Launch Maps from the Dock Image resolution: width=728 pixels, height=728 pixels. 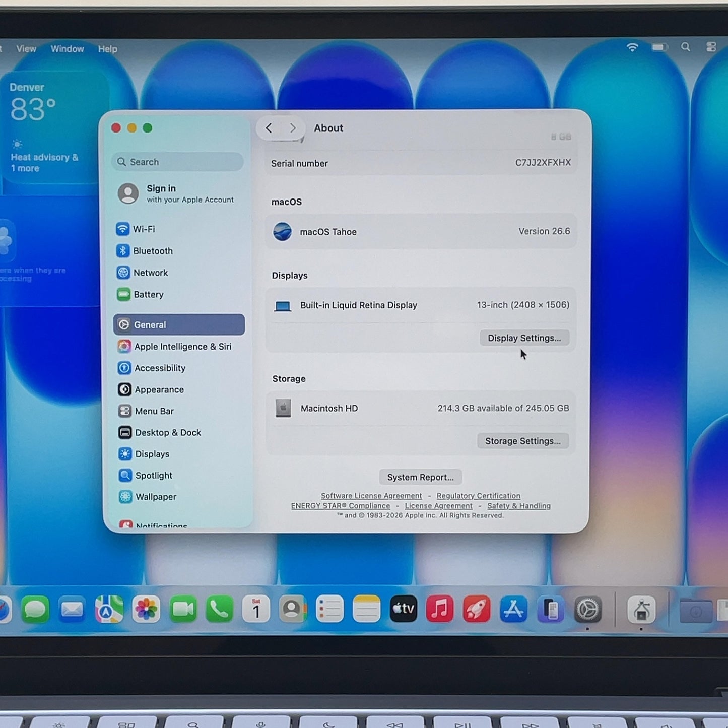[x=109, y=609]
